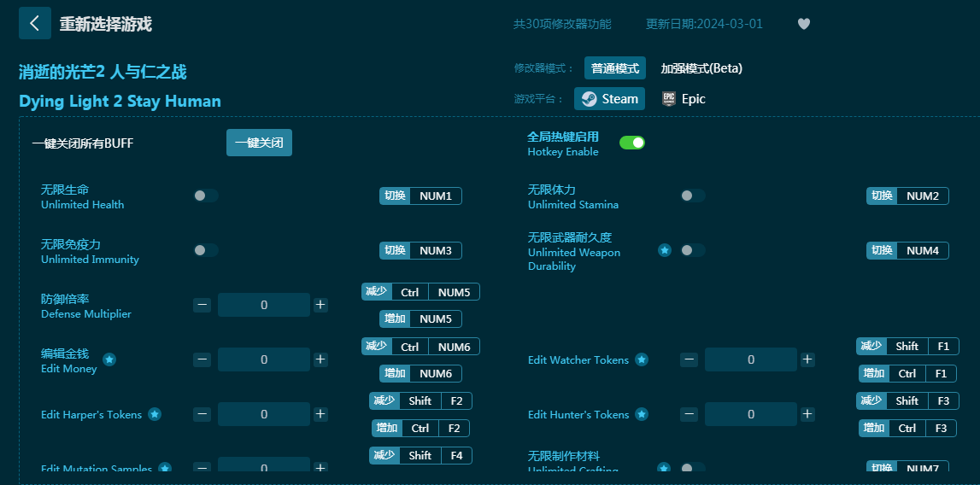The image size is (980, 485).
Task: Decrease Hunter's Tokens with minus button
Action: point(690,414)
